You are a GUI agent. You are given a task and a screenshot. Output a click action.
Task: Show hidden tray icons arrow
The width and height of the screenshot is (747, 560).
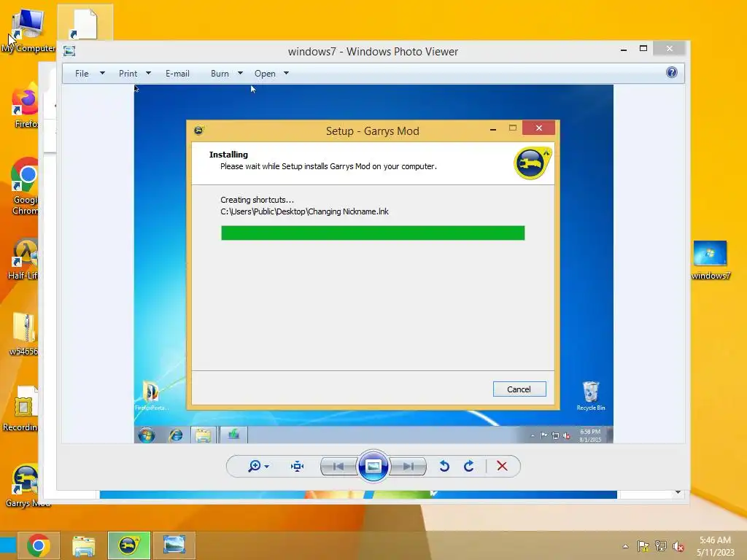pos(625,546)
